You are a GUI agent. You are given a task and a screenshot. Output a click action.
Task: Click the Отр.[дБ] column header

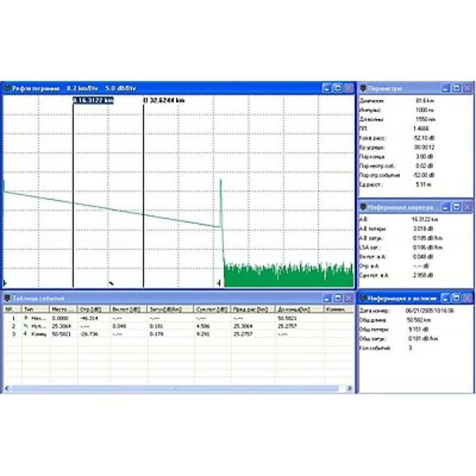[94, 309]
